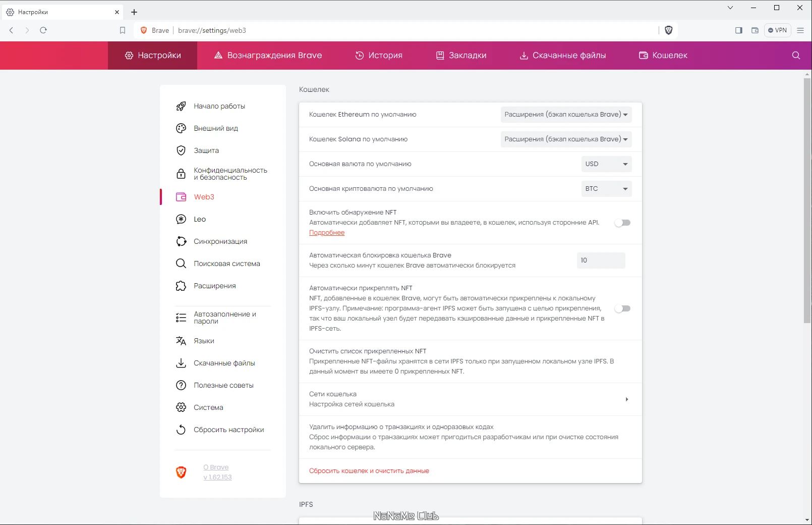812x525 pixels.
Task: Select the Web3 section icon in sidebar
Action: [181, 197]
